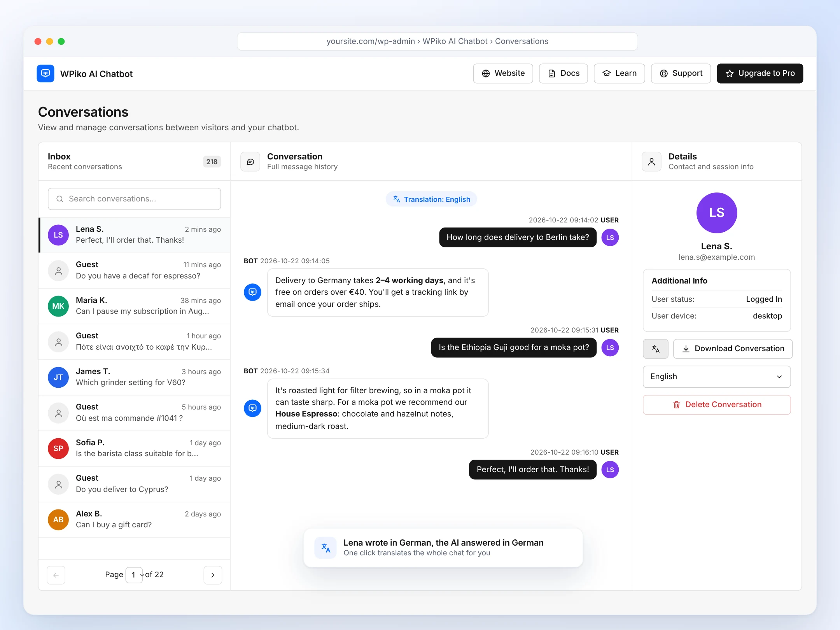Click the Conversation panel chat bubble icon
This screenshot has height=630, width=840.
point(250,162)
